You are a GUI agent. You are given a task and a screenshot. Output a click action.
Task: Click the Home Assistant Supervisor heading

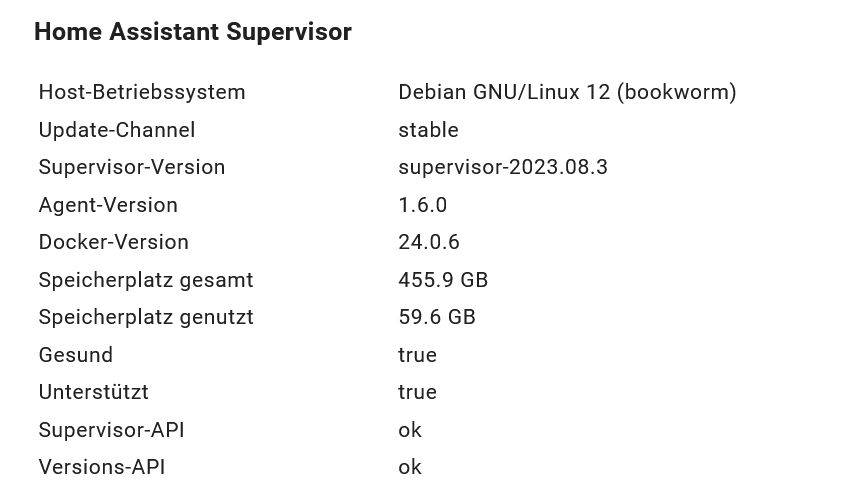[193, 32]
